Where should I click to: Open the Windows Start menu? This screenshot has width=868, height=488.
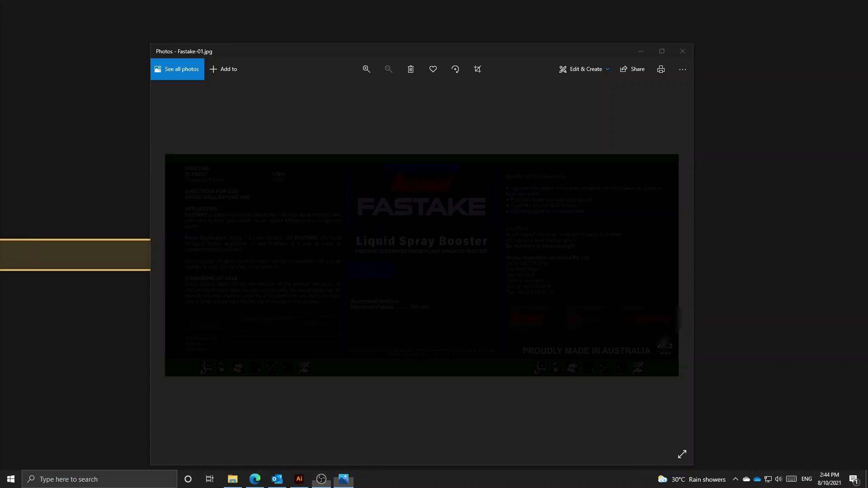(11, 479)
